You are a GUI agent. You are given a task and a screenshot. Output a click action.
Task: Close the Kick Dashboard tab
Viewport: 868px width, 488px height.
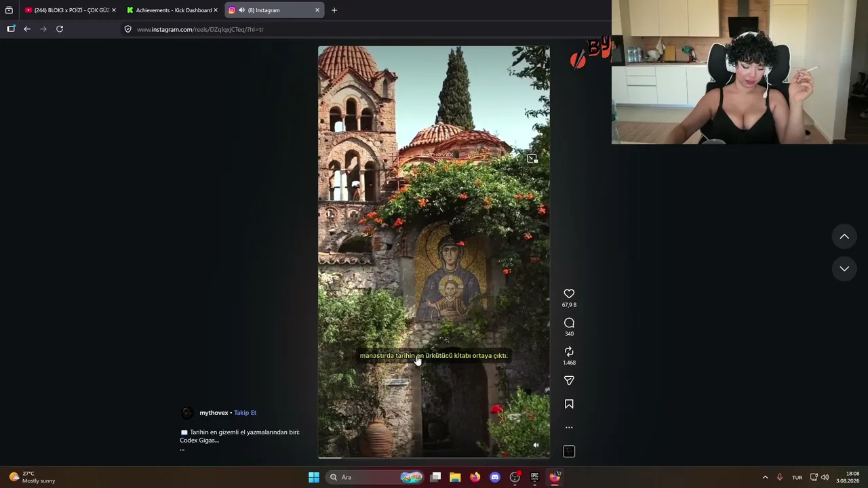pyautogui.click(x=216, y=10)
